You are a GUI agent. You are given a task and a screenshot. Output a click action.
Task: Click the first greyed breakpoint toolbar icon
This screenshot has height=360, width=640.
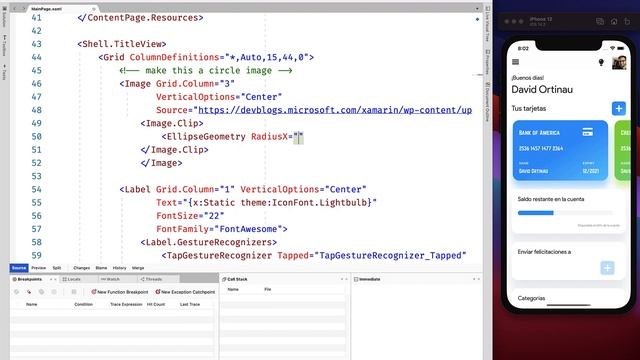pos(17,292)
